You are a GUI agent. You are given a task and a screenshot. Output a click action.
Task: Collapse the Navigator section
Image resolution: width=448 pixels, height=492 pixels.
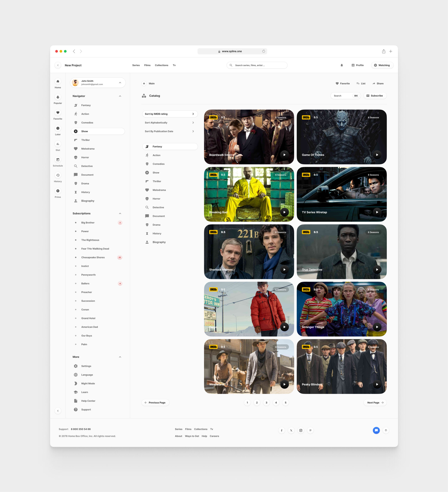120,96
